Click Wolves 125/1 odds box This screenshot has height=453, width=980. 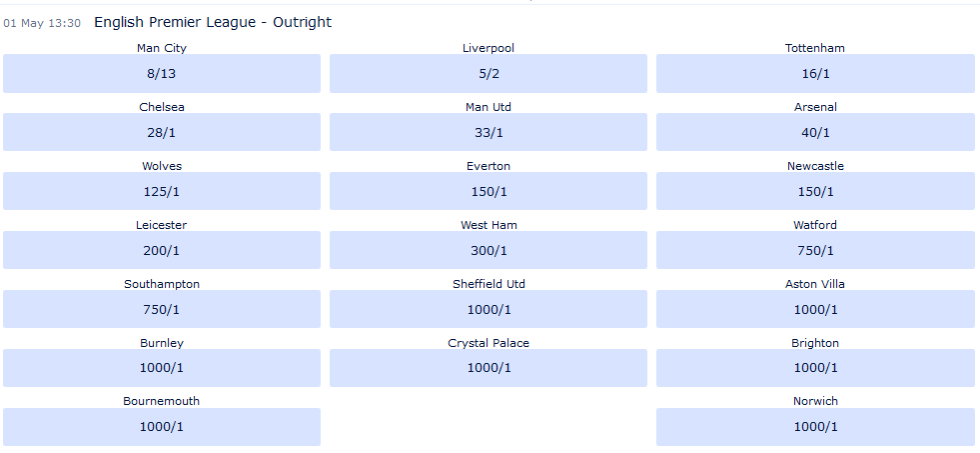162,191
